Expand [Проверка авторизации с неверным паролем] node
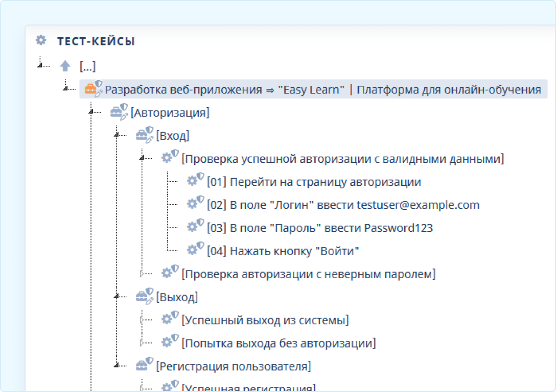556x392 pixels. point(142,274)
